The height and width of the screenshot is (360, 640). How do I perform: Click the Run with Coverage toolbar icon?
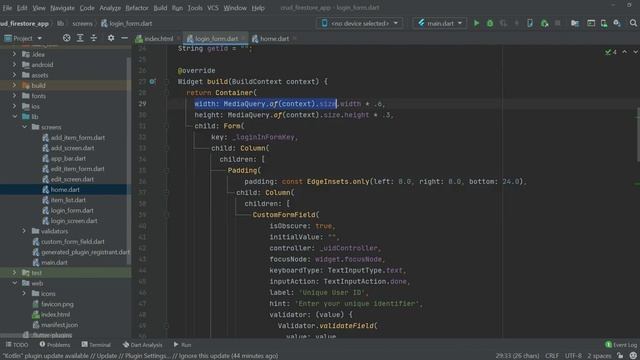[x=503, y=23]
